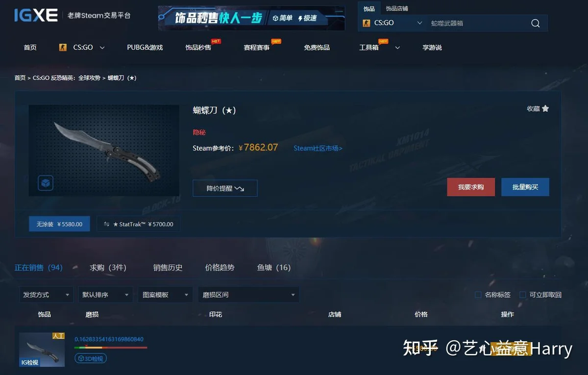Screen dimensions: 588x375
Task: Click the IGXE logo
Action: [36, 15]
